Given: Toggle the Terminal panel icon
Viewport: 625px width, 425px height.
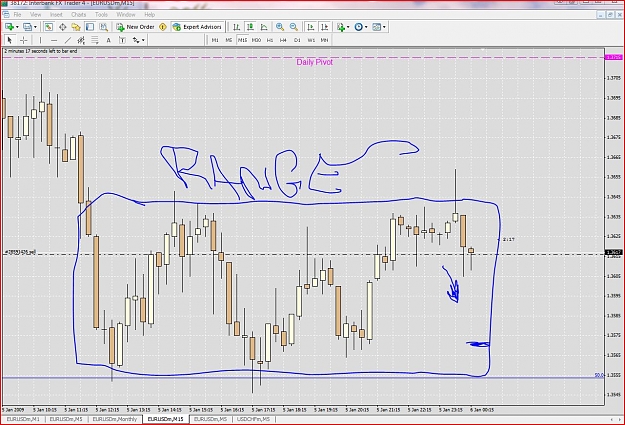Looking at the screenshot, I should [x=90, y=27].
